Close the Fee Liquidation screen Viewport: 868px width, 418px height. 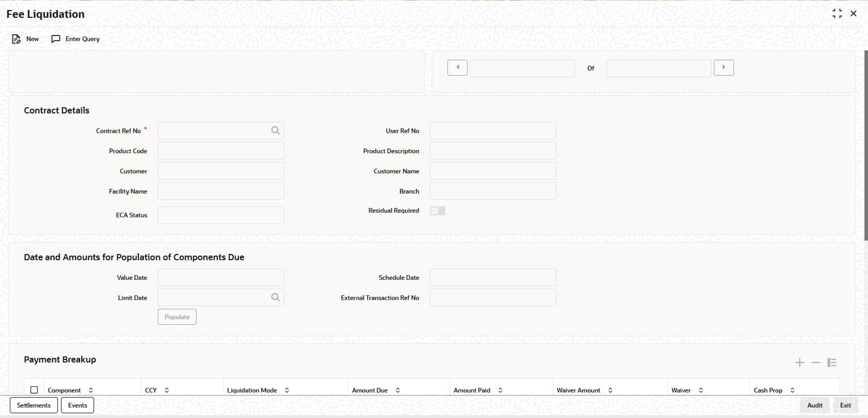click(853, 13)
